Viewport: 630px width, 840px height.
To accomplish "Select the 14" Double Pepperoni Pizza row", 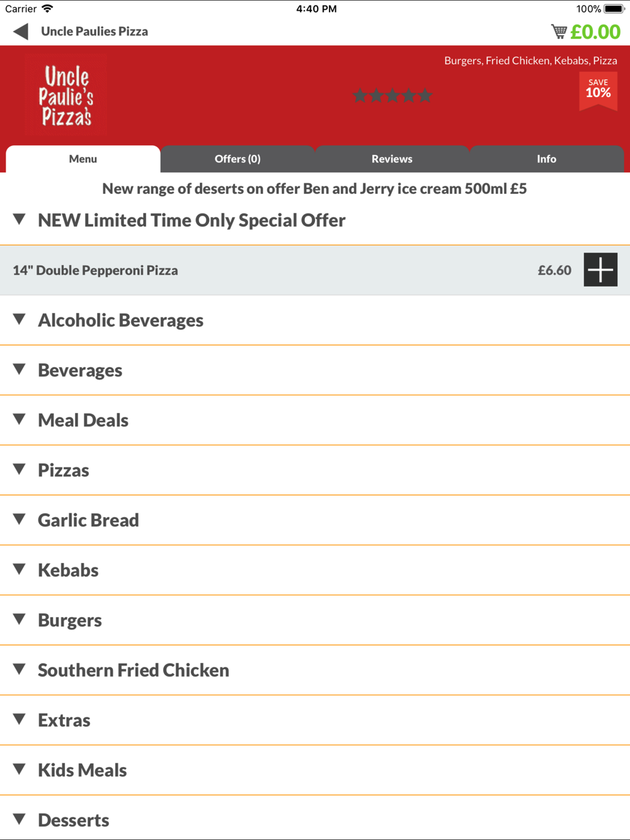I will pyautogui.click(x=315, y=270).
